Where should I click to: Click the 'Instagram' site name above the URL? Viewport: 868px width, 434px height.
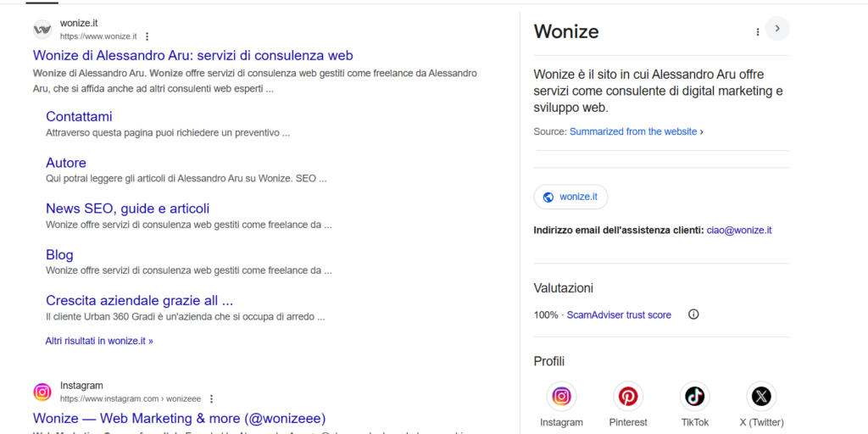(81, 386)
